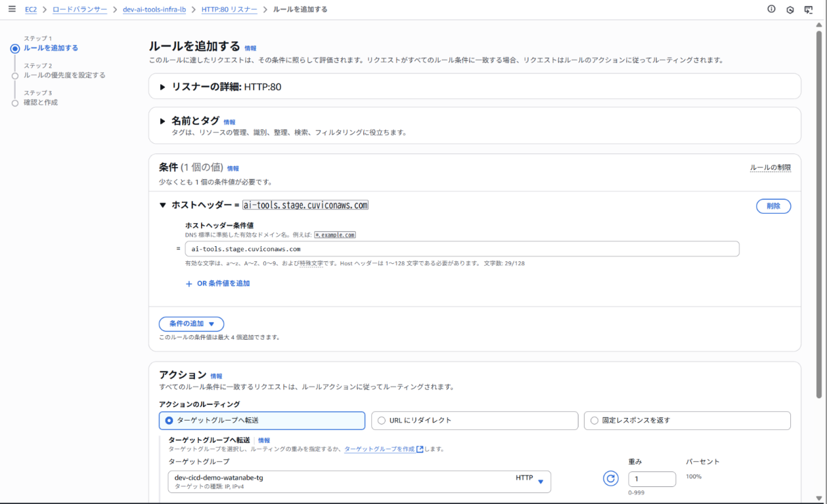Select ターゲットグループへ転送 routing option
The image size is (827, 504).
(170, 421)
